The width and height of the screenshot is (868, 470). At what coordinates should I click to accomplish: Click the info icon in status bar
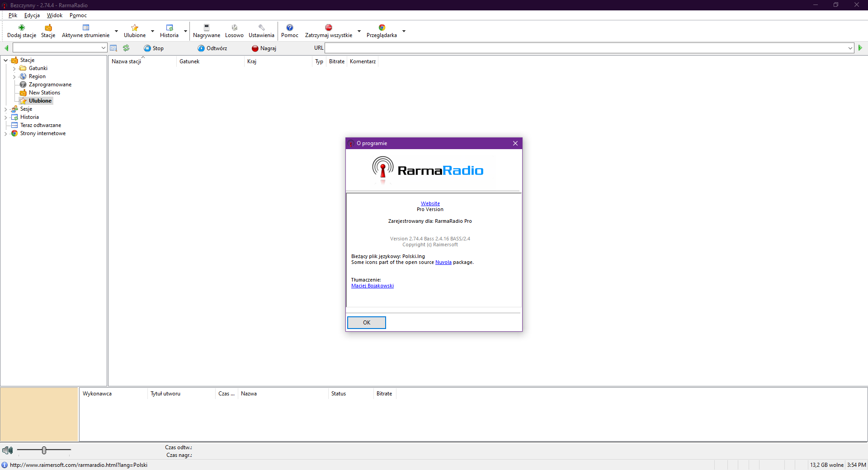(5, 465)
